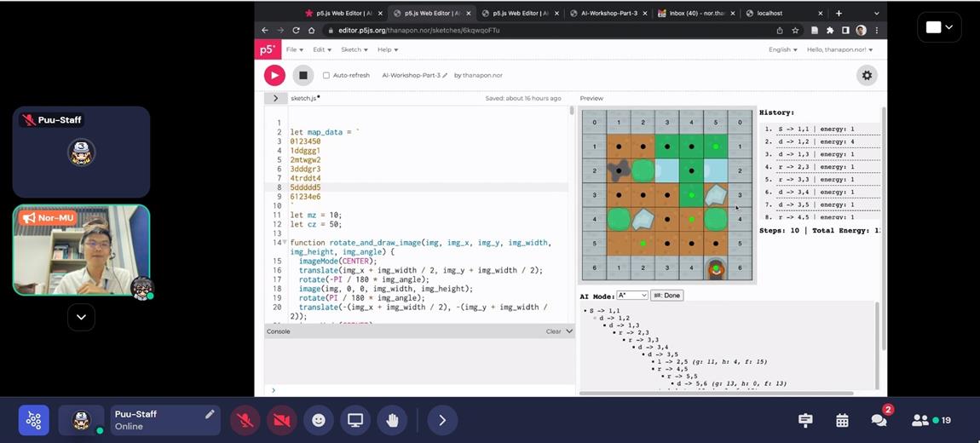
Task: Open the English language dropdown
Action: pyautogui.click(x=782, y=49)
